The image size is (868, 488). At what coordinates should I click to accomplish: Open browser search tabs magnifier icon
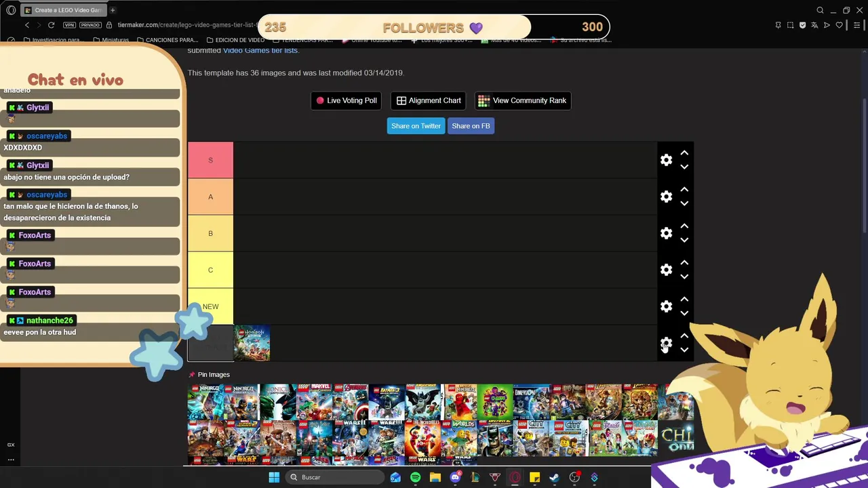pos(820,10)
